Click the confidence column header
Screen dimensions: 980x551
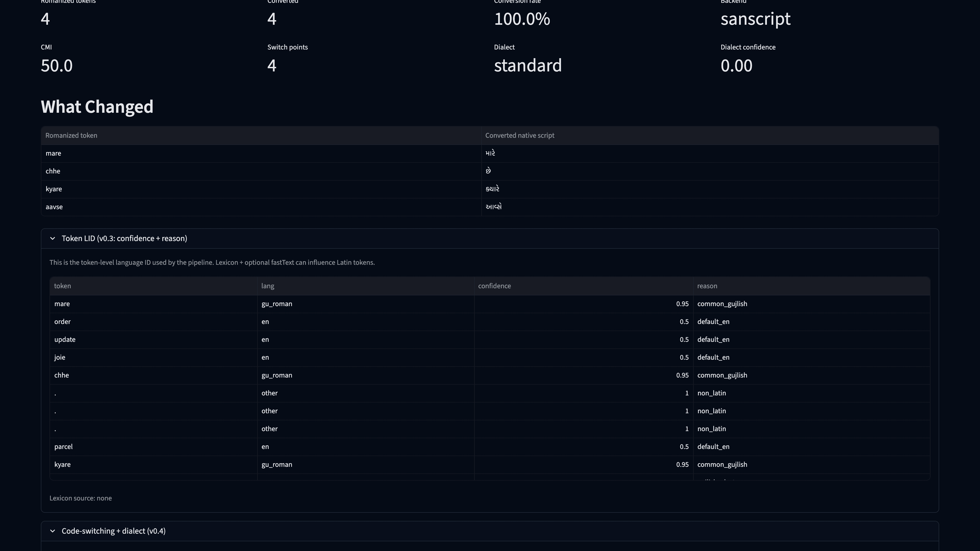point(494,286)
